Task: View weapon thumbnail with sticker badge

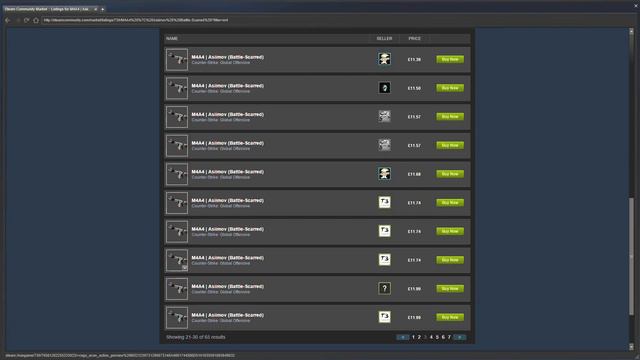Action: click(x=177, y=260)
